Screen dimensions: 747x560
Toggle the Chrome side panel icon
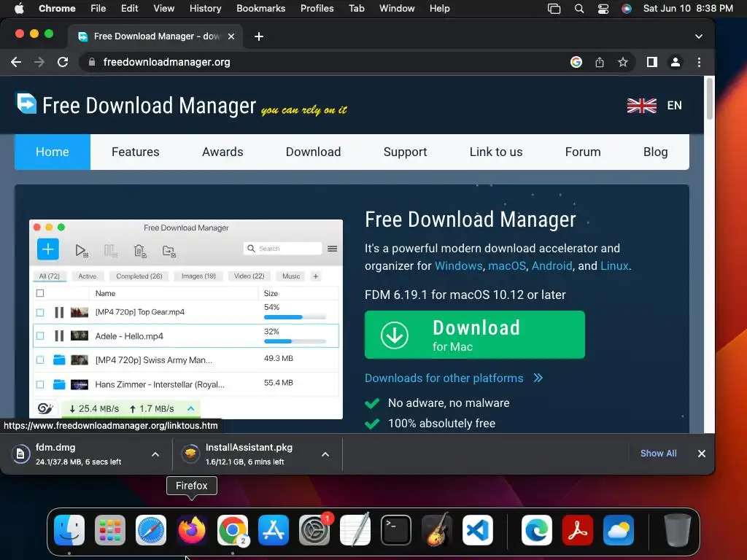click(x=651, y=62)
